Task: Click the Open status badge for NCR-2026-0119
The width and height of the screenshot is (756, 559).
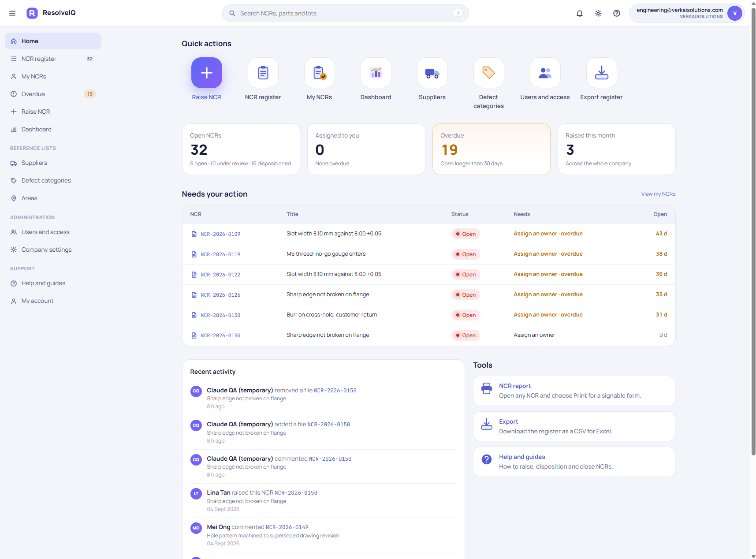Action: [x=466, y=254]
